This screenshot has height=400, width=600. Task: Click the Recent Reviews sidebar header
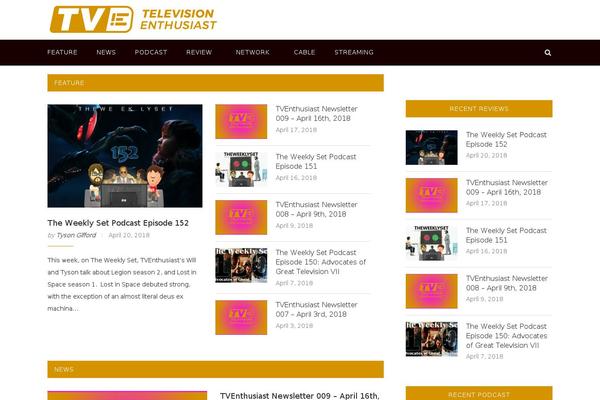(x=479, y=109)
